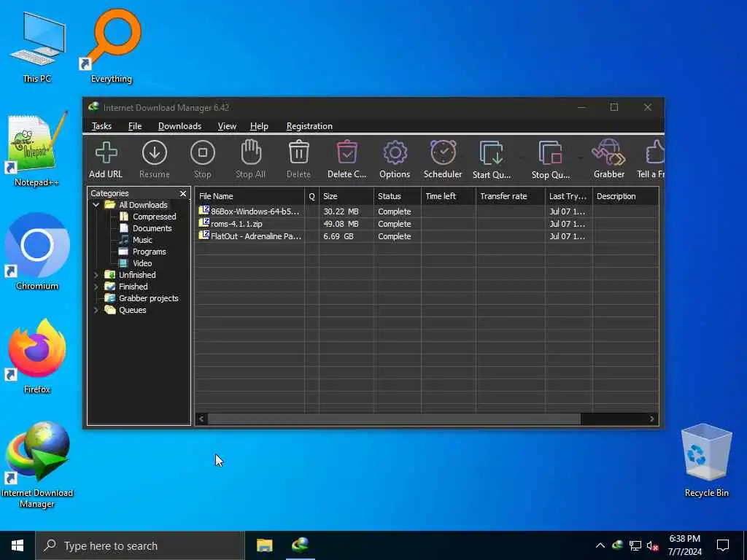Sort by Status column header
747x560 pixels.
[x=398, y=196]
